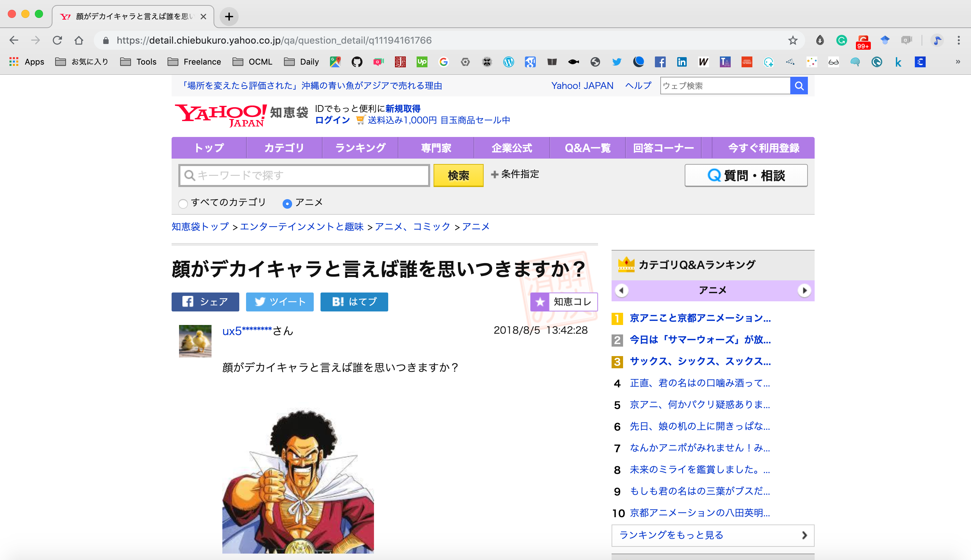971x560 pixels.
Task: Open the 送料込み1,000円 目玉商品セール中 link
Action: pos(439,120)
